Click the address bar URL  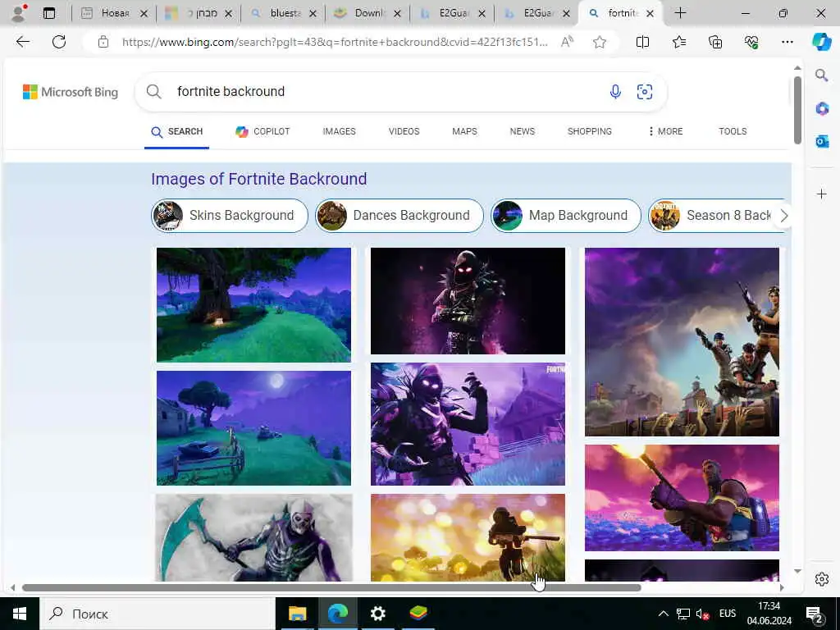[x=335, y=42]
